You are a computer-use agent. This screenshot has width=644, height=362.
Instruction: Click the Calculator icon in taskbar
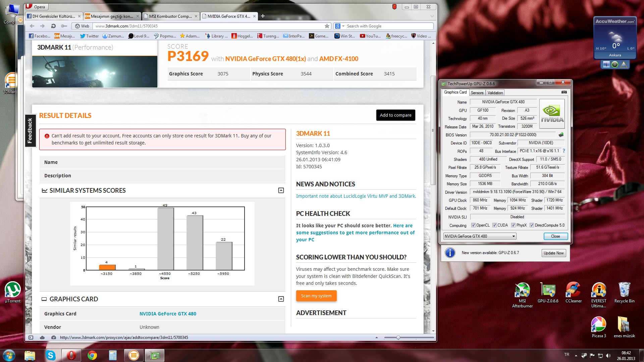(x=113, y=355)
